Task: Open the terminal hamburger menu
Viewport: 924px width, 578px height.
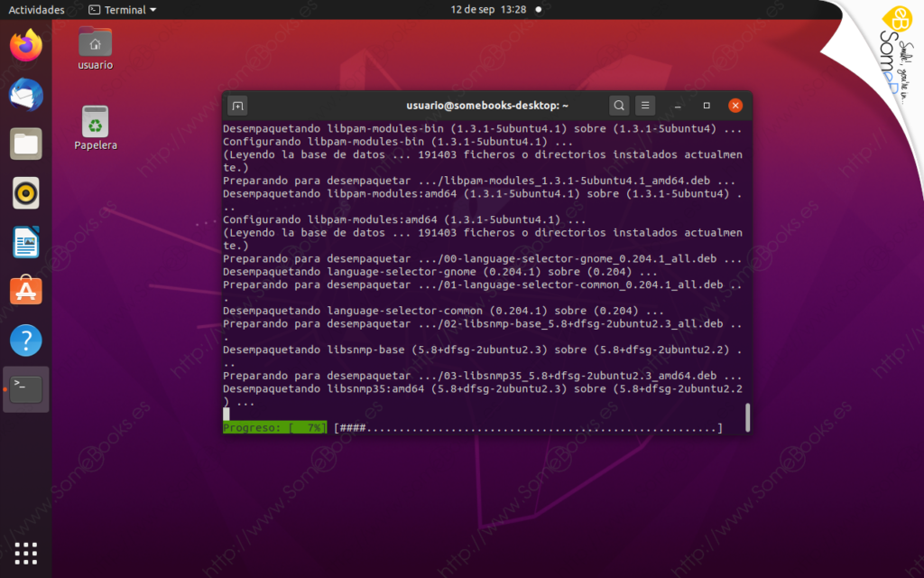Action: click(x=645, y=106)
